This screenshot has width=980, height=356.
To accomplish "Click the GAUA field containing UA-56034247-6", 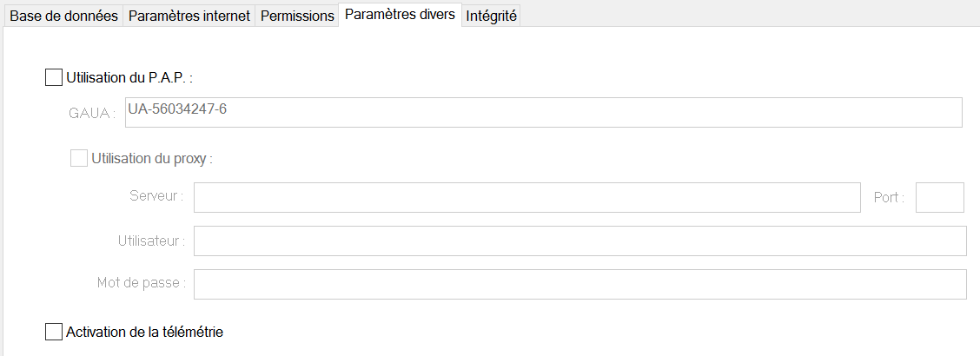I will (x=543, y=112).
